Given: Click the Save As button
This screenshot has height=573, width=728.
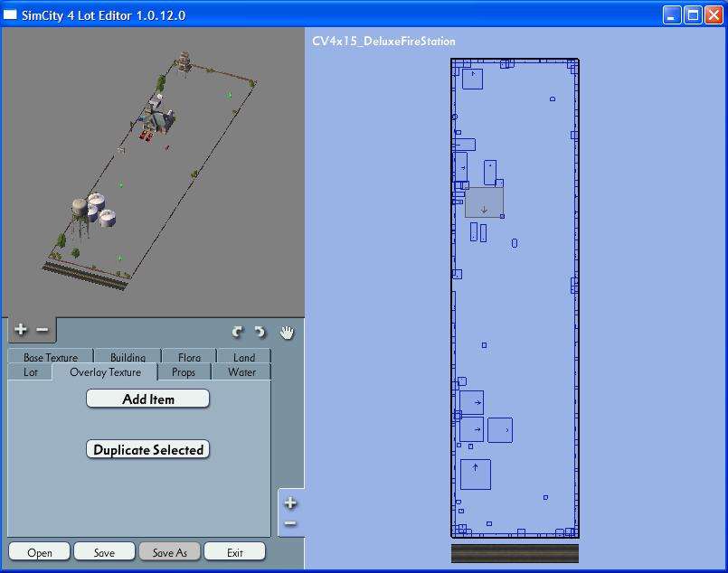Looking at the screenshot, I should tap(169, 552).
